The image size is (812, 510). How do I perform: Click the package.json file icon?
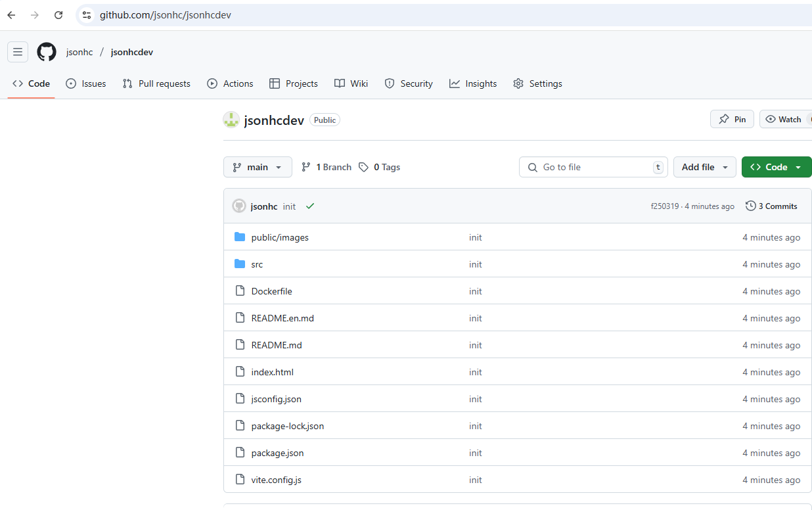click(240, 453)
